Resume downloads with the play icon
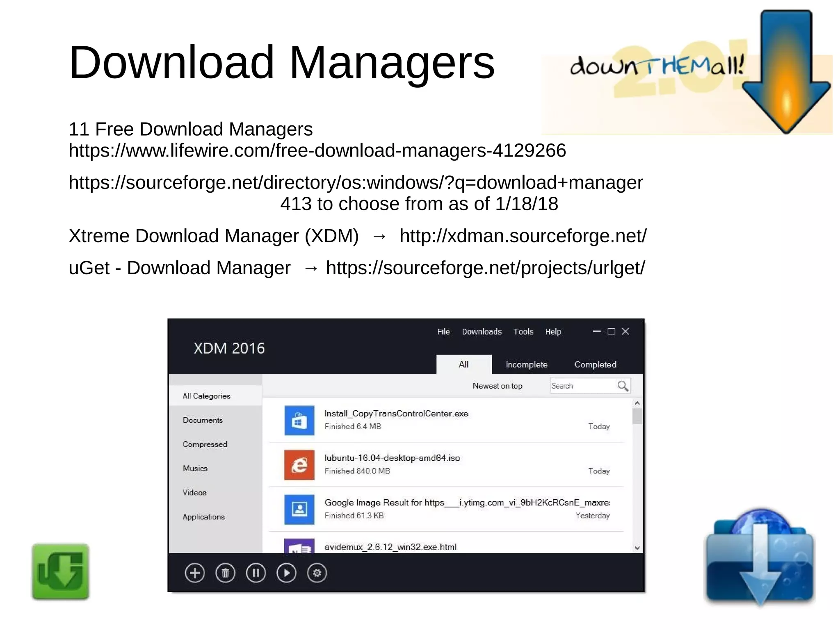 [286, 573]
